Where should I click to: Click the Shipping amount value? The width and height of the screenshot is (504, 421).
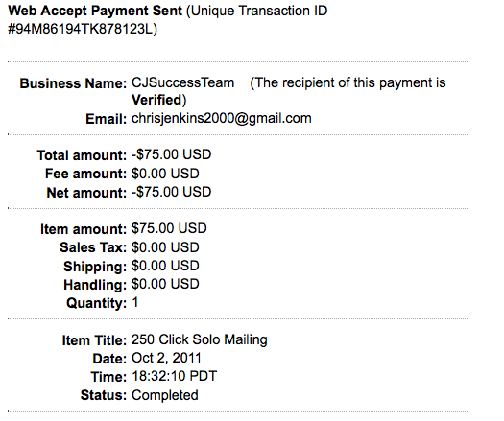click(165, 266)
